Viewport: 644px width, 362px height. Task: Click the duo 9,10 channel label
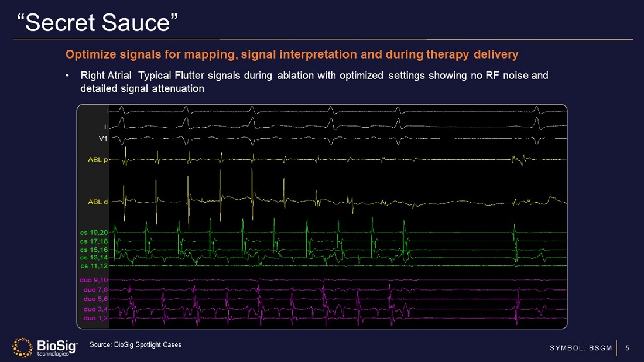click(x=94, y=280)
